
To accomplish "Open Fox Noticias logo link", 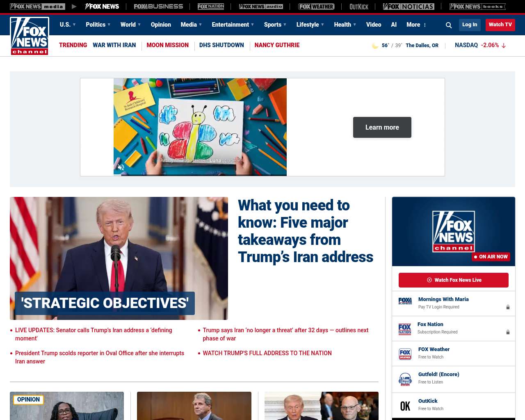I will point(409,7).
